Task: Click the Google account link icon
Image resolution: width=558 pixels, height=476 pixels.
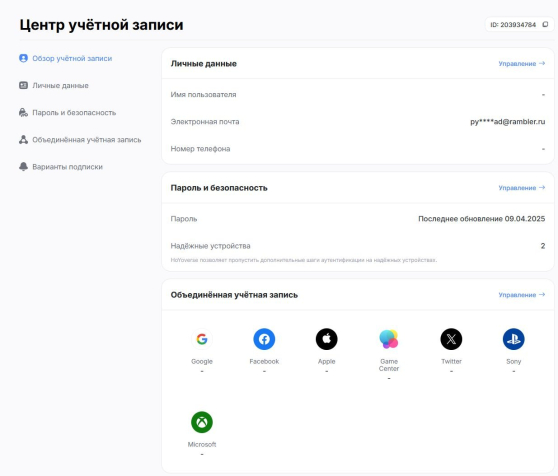Action: 202,339
